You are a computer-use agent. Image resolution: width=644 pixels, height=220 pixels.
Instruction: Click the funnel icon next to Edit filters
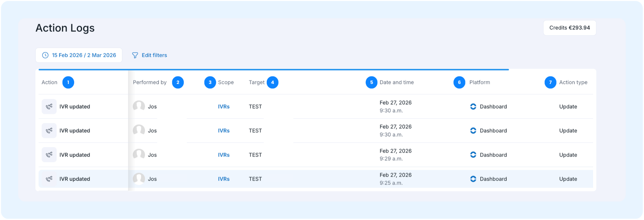[135, 55]
